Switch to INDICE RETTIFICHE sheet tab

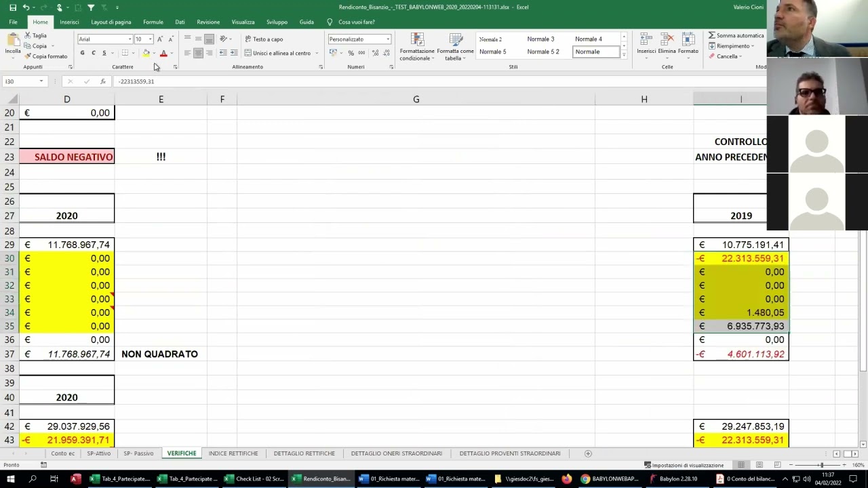[x=233, y=453]
